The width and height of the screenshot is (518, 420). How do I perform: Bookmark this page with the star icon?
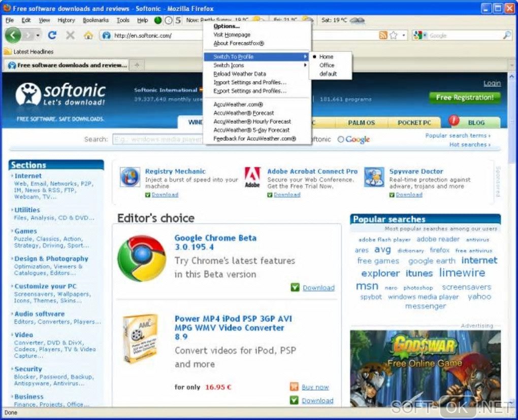393,35
